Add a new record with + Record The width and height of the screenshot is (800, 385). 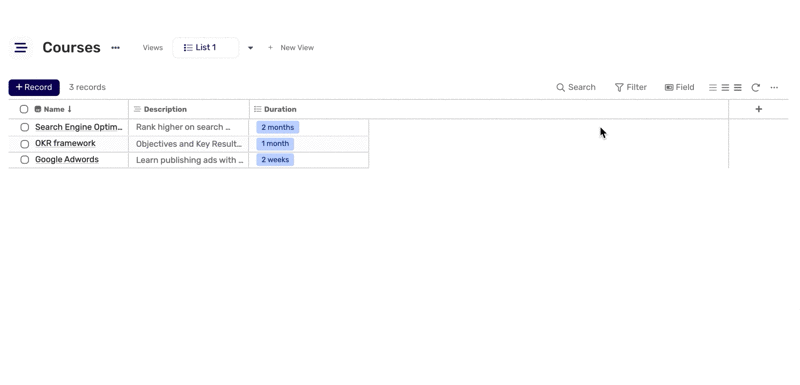tap(34, 87)
